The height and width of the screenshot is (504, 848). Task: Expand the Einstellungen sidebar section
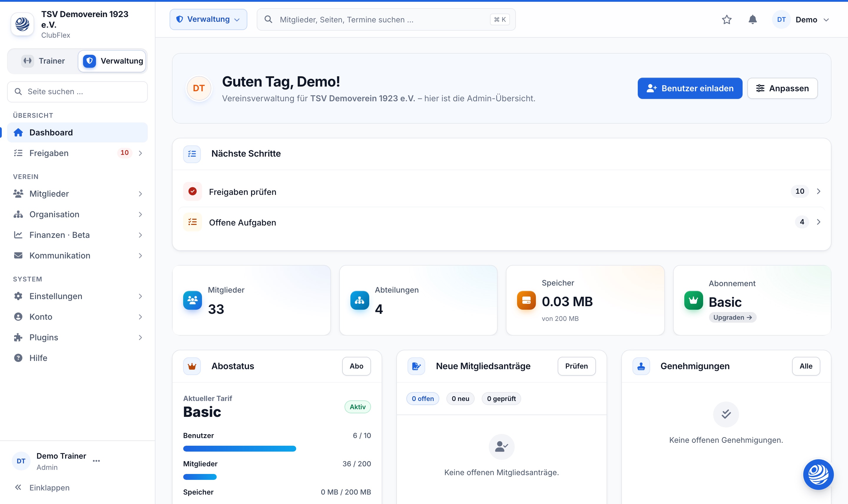coord(77,296)
